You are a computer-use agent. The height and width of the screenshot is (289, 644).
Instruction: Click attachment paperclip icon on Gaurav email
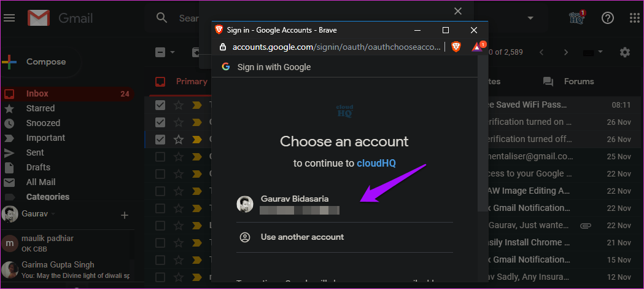585,225
